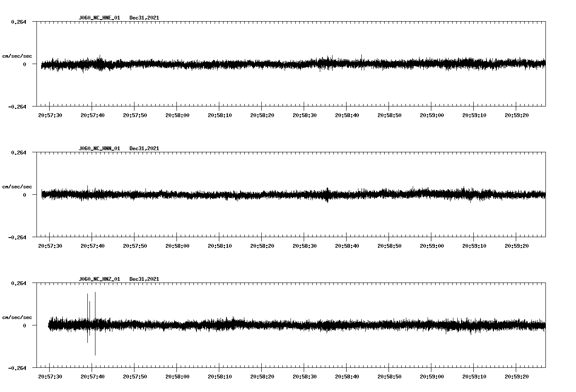
Task: Click the cm/sec/sec unit label on HNN plot
Action: point(17,187)
